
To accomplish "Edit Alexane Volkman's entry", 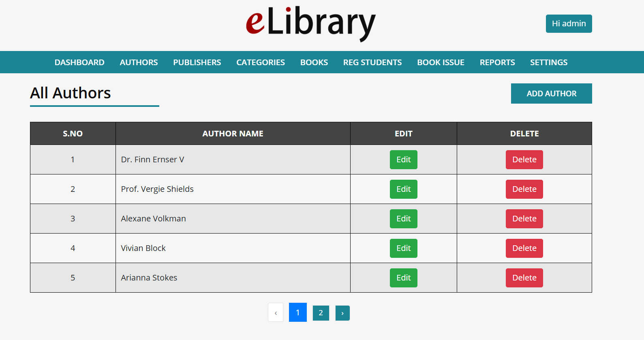I will pyautogui.click(x=403, y=219).
